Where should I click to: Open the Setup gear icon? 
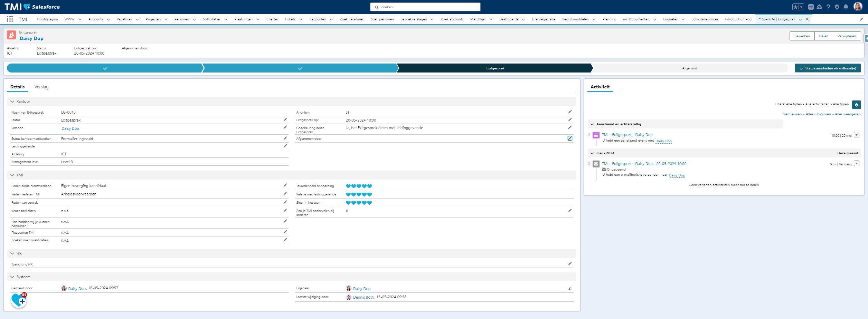pos(837,7)
